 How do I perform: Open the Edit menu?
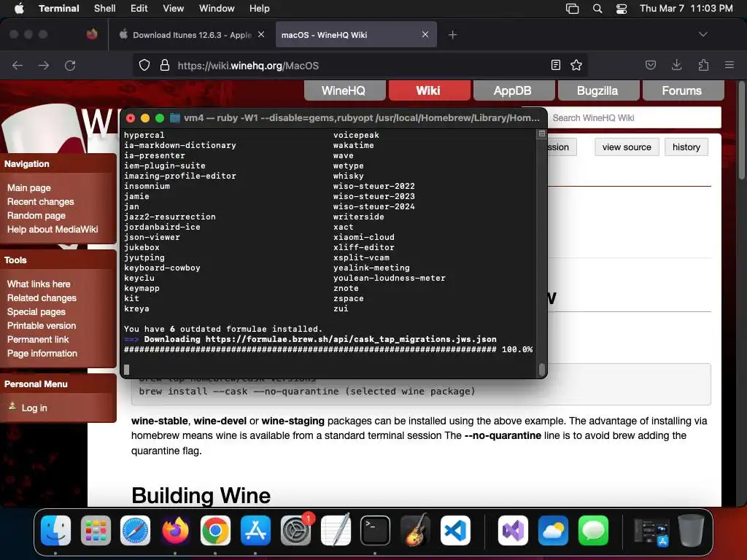tap(139, 8)
